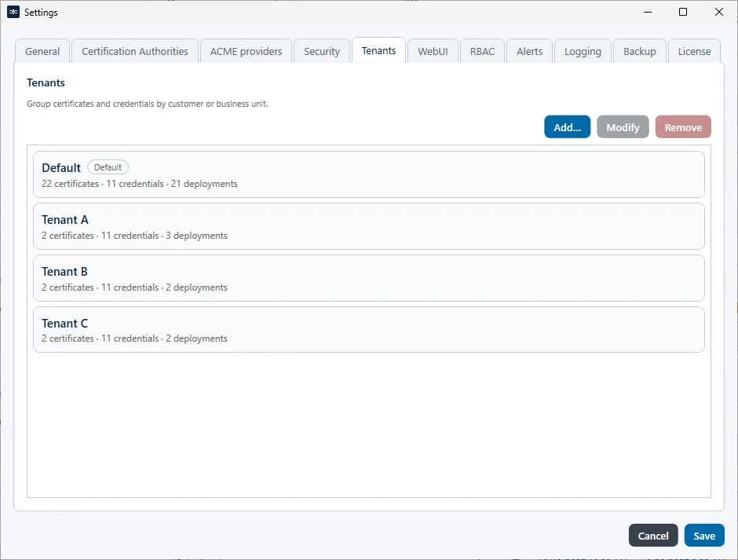This screenshot has width=738, height=560.
Task: Show the Logging tab
Action: tap(583, 51)
